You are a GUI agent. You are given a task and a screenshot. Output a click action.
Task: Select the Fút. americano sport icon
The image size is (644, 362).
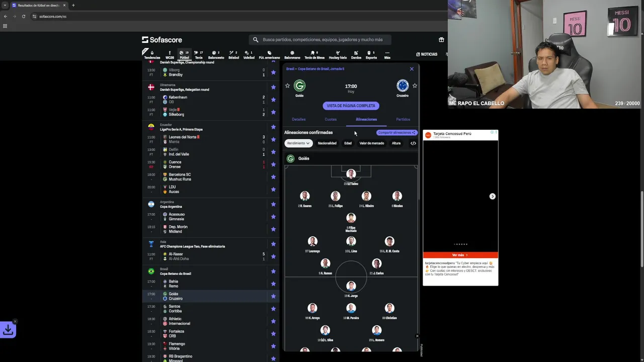click(x=269, y=55)
